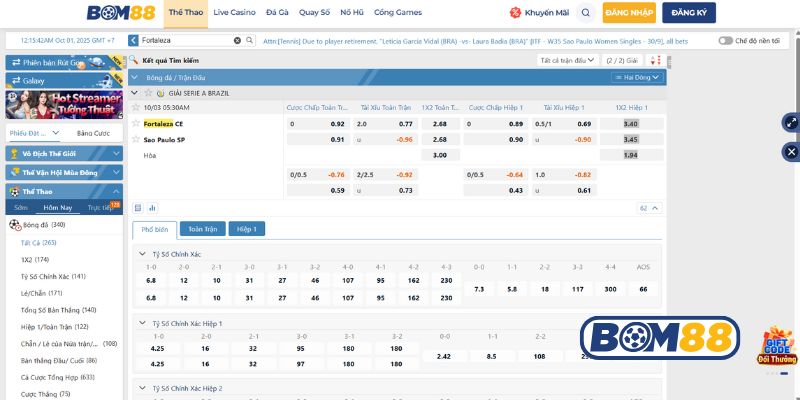The width and height of the screenshot is (800, 400).
Task: Clear the Fortaleza search text with X icon
Action: [x=238, y=41]
